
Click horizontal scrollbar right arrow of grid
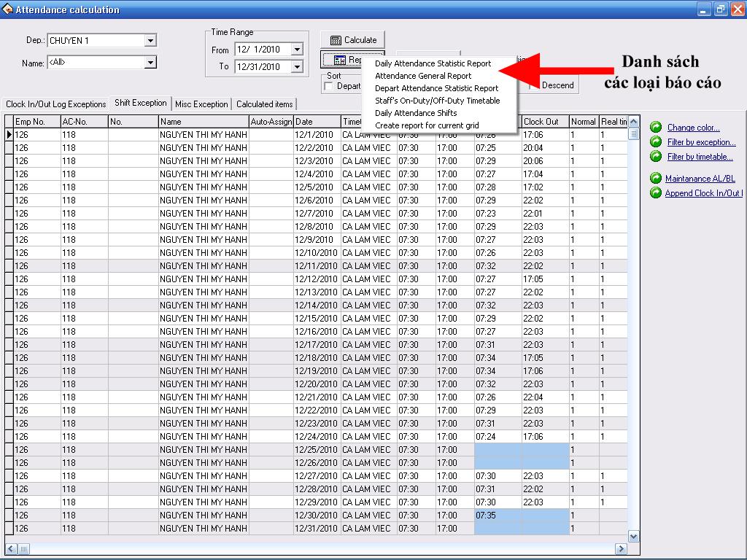pyautogui.click(x=620, y=548)
